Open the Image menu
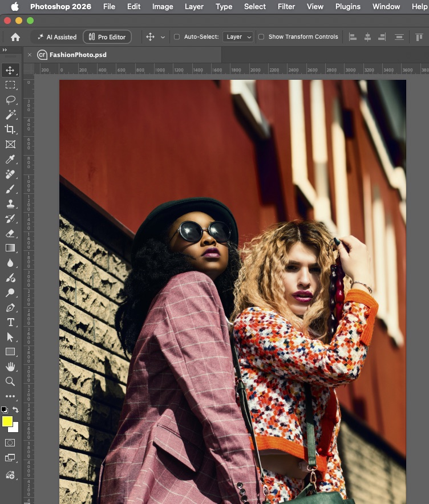Viewport: 429px width, 504px height. 163,6
